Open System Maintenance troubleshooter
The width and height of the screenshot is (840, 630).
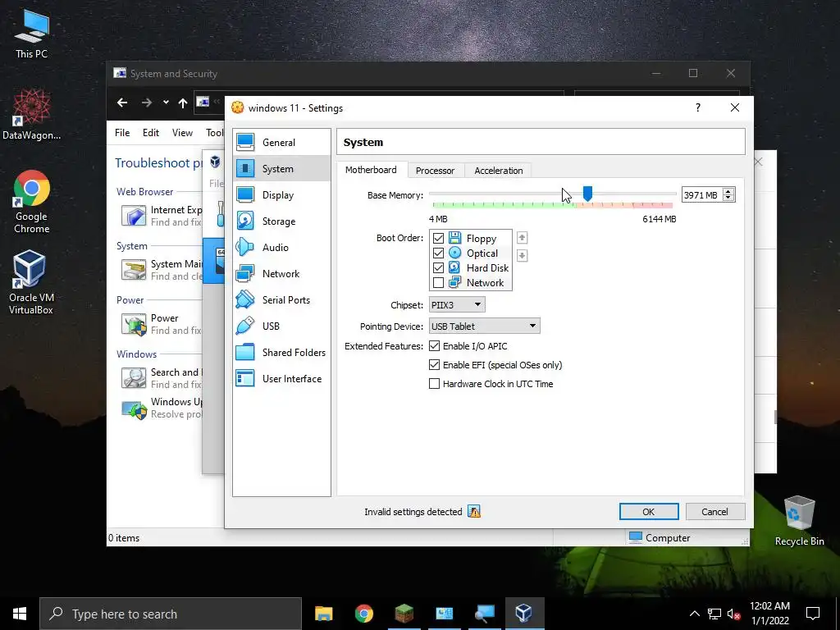[x=176, y=263]
